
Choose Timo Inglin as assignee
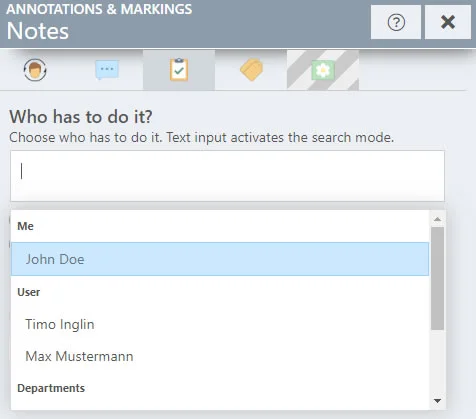click(220, 324)
